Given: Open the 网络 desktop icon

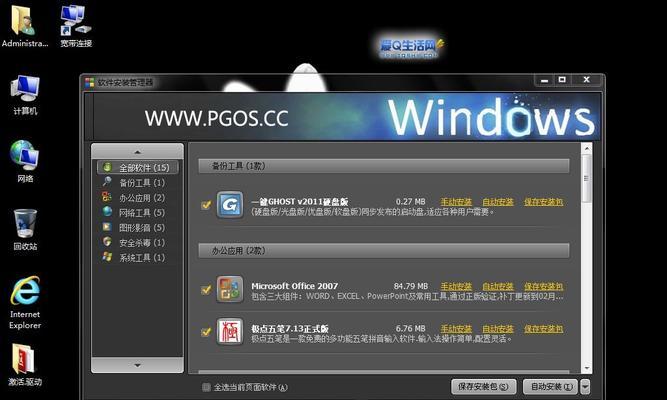Looking at the screenshot, I should (25, 155).
